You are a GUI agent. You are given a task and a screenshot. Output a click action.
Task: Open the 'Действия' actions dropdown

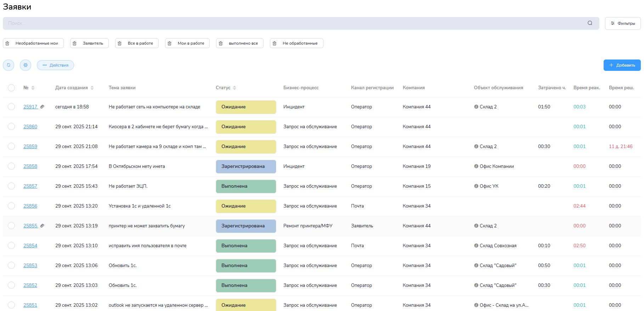pos(55,65)
